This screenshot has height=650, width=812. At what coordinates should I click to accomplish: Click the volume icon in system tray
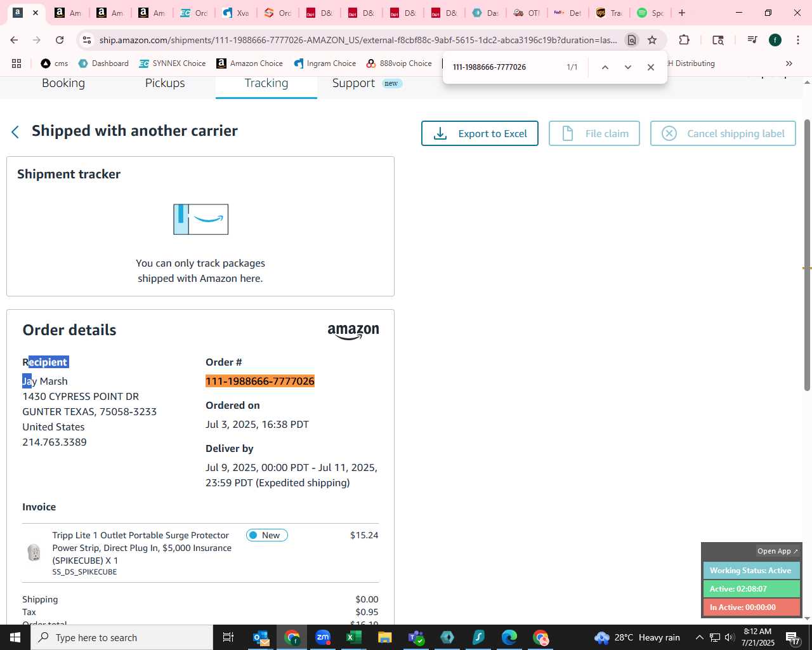point(730,637)
